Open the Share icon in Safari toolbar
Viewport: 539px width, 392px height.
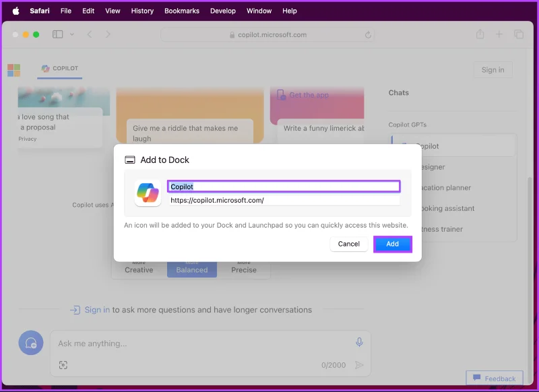pyautogui.click(x=480, y=34)
